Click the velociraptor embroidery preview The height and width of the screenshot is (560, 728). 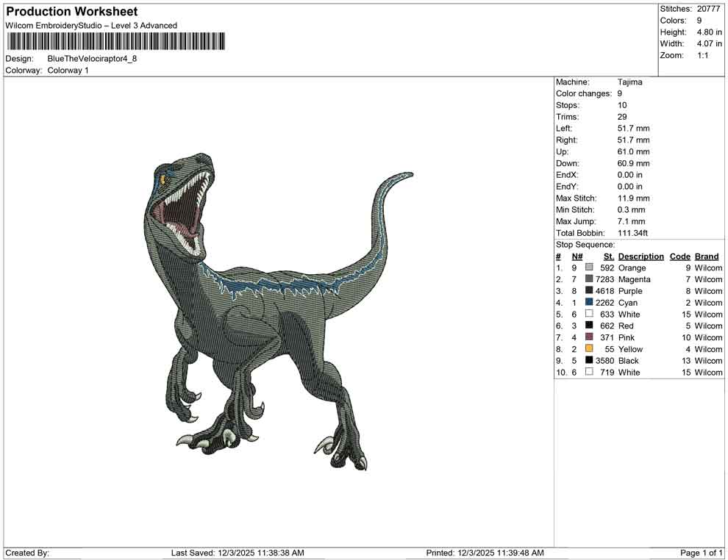pos(272,309)
